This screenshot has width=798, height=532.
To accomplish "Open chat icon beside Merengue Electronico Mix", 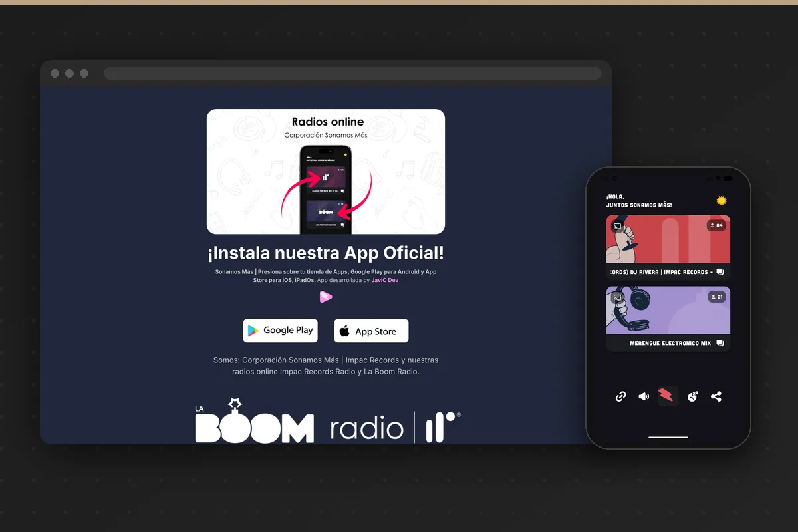I will click(x=720, y=343).
